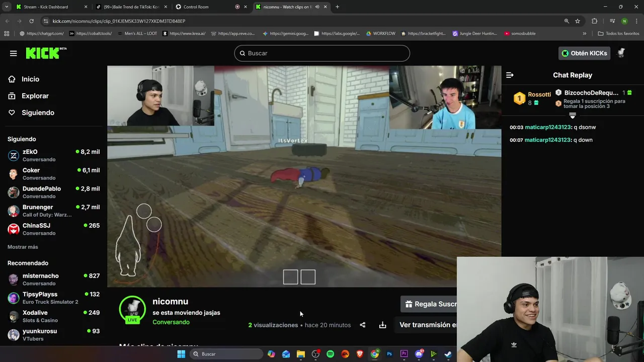This screenshot has height=362, width=644.
Task: Expand following list with Mostrar más
Action: click(23, 247)
